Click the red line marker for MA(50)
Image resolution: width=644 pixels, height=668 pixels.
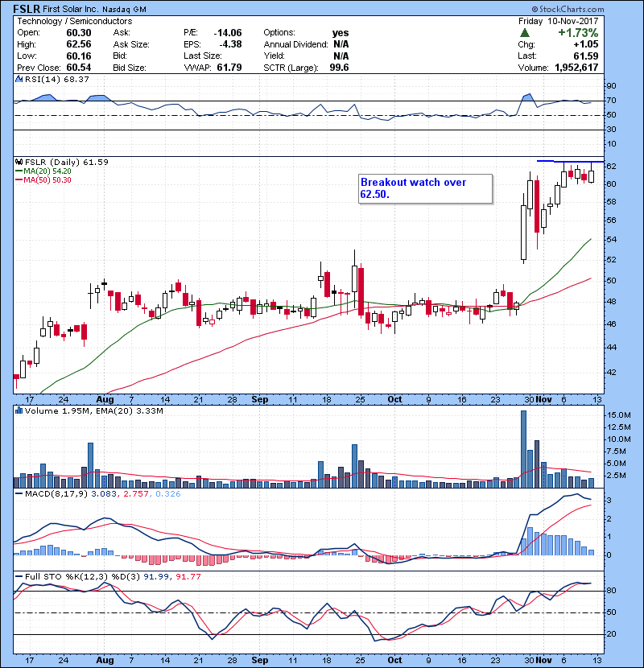point(19,180)
